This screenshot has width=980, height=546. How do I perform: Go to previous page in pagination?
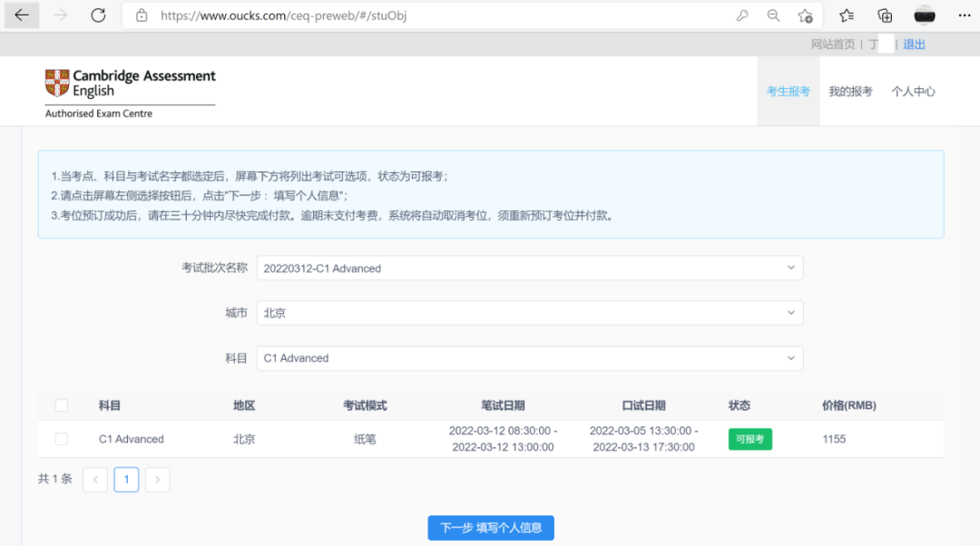pyautogui.click(x=95, y=480)
